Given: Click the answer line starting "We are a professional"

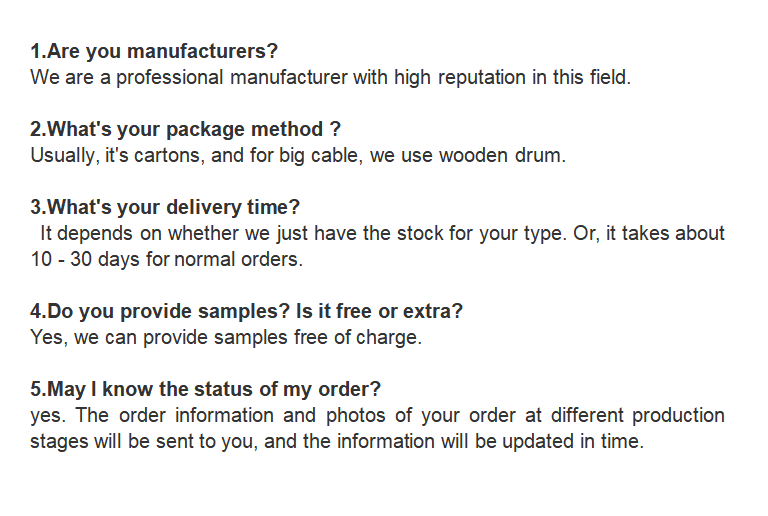Looking at the screenshot, I should [330, 77].
